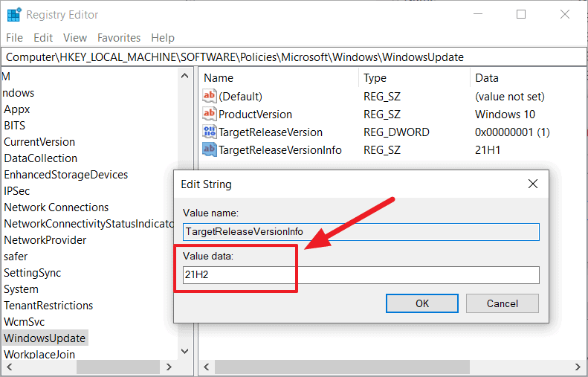The height and width of the screenshot is (377, 588).
Task: Confirm with the OK button
Action: (422, 303)
